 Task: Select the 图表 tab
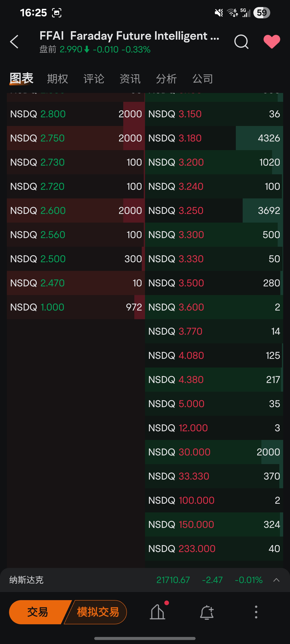pyautogui.click(x=21, y=78)
